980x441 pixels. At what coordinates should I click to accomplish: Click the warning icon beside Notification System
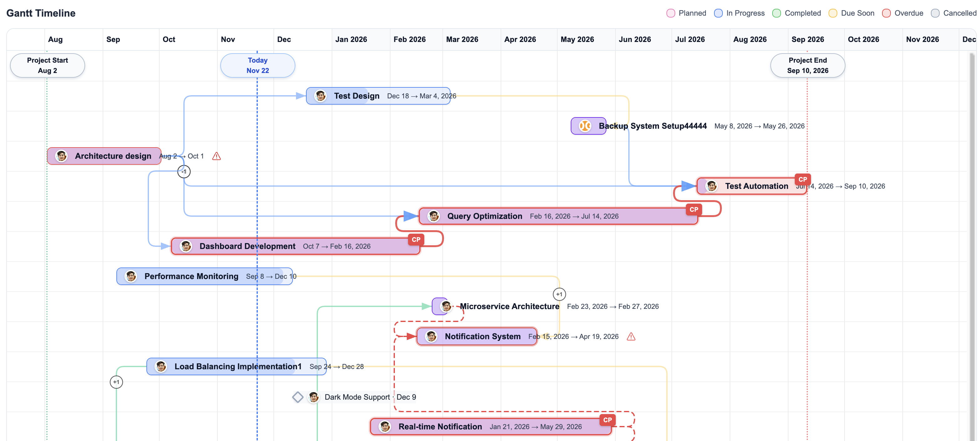click(631, 337)
